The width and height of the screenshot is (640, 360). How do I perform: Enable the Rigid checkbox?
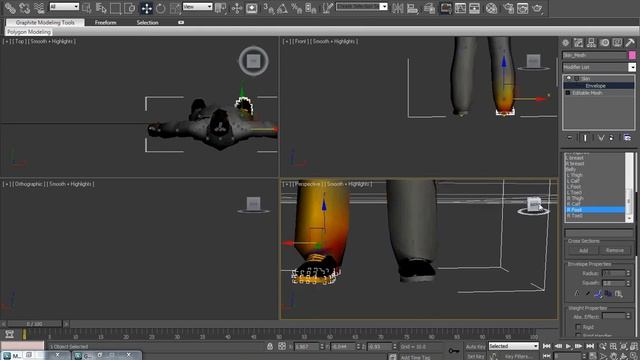(578, 327)
